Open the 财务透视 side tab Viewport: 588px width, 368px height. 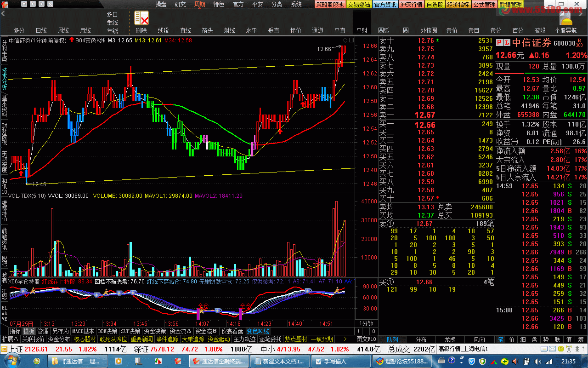[x=4, y=133]
